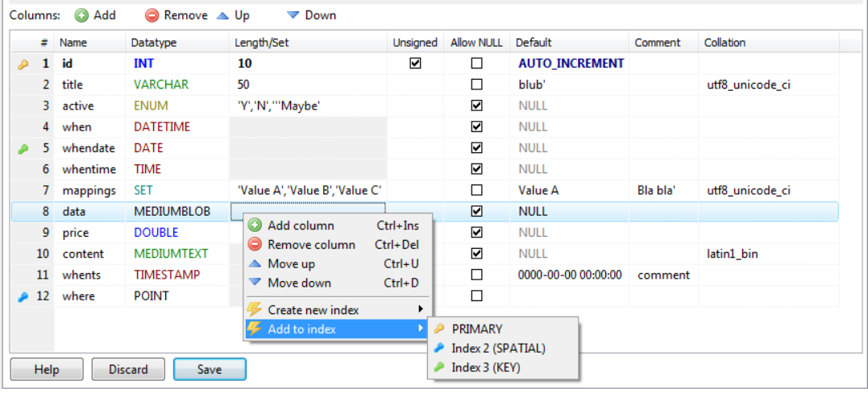868x393 pixels.
Task: Click the Length/Set input field of data row
Action: (x=308, y=212)
